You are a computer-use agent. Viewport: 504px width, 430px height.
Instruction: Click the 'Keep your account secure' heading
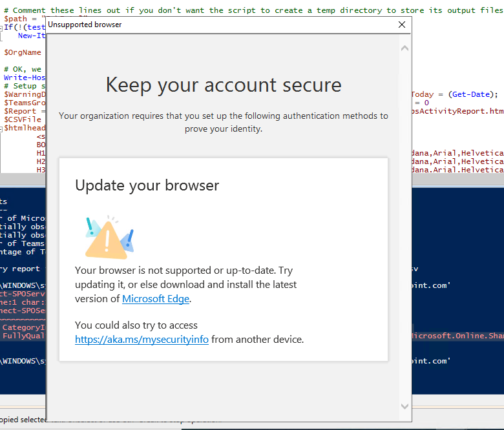tap(224, 85)
